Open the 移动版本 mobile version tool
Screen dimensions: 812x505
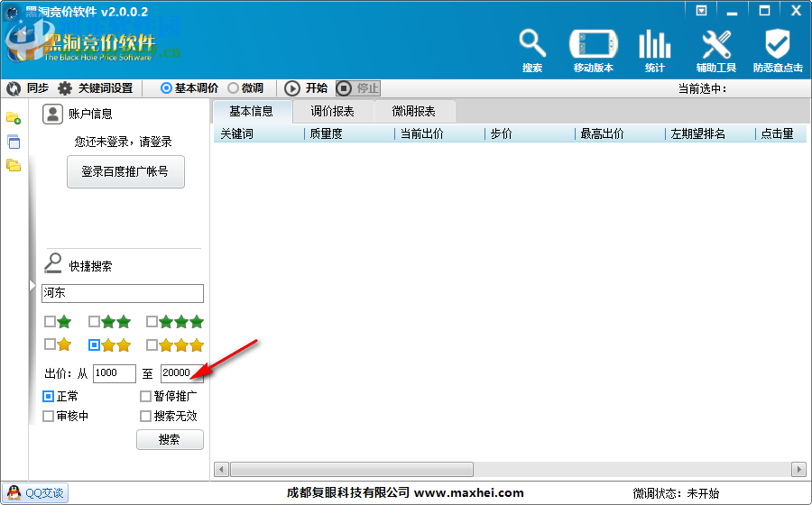(594, 50)
